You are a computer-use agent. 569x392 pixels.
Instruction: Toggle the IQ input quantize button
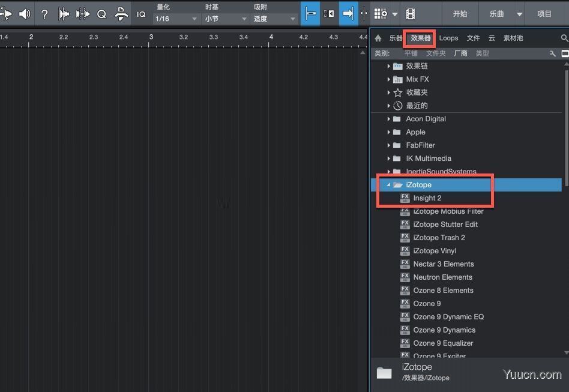tap(141, 14)
